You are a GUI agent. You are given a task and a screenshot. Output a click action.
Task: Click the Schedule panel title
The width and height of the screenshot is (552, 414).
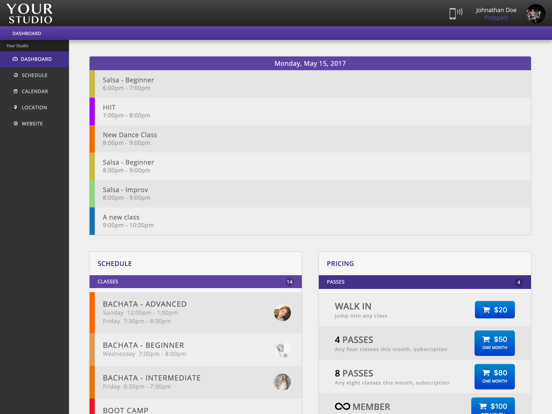tap(115, 264)
